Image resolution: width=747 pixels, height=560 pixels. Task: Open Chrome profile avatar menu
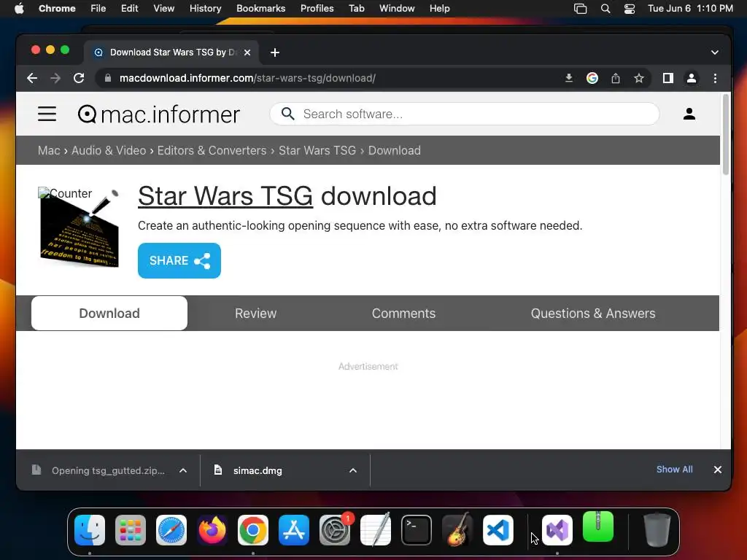click(x=692, y=78)
